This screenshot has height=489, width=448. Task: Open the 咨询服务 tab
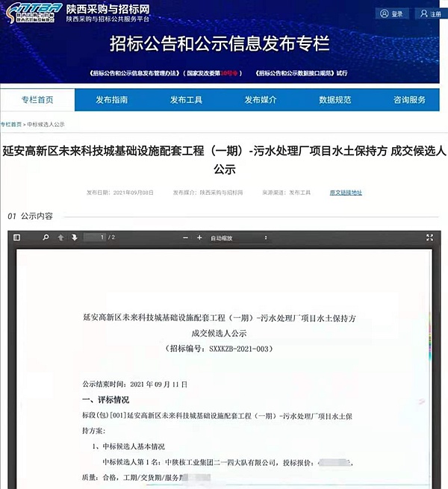point(410,100)
